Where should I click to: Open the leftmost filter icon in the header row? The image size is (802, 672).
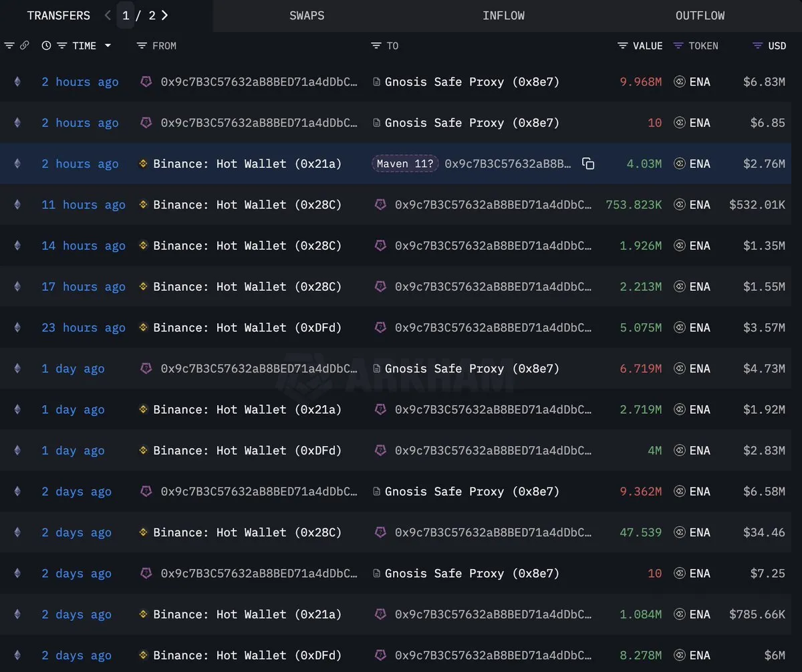(x=9, y=45)
